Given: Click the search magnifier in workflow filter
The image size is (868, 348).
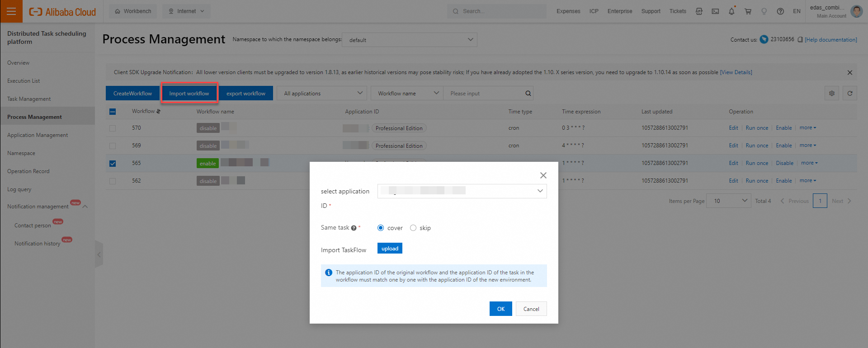Looking at the screenshot, I should point(528,94).
